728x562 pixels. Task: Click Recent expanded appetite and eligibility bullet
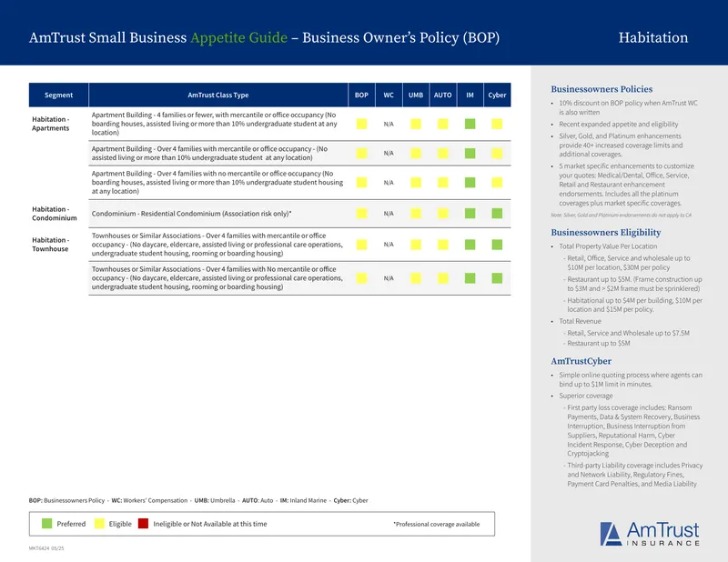(619, 124)
